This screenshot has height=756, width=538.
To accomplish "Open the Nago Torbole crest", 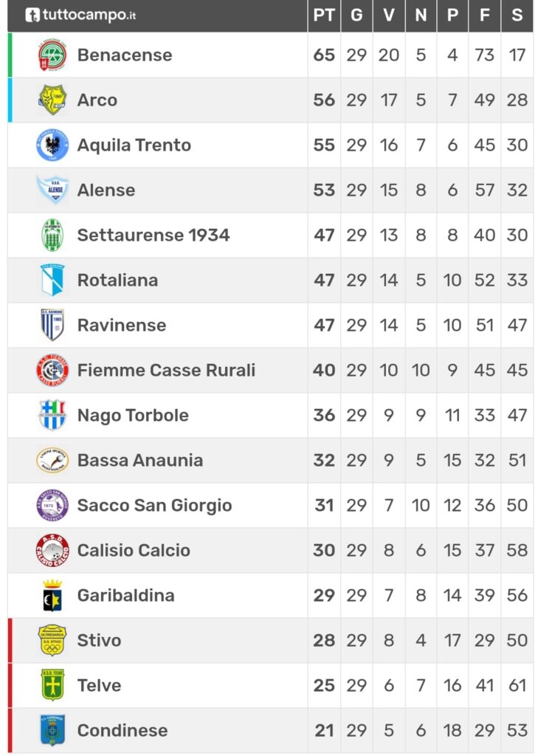I will pos(52,415).
